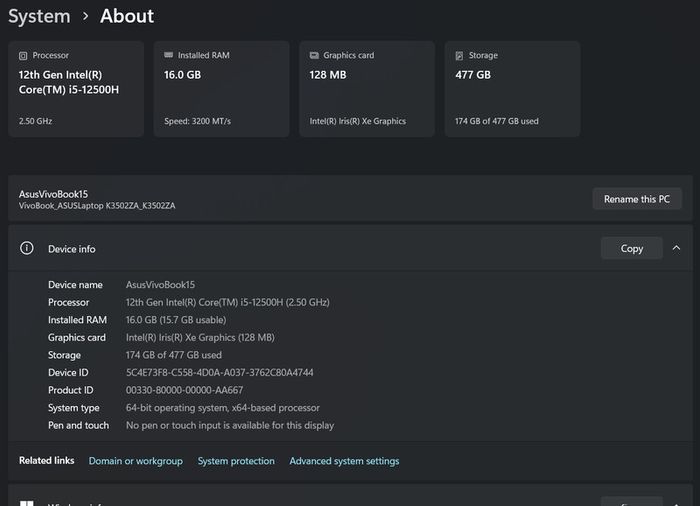Open the Installed RAM card

pyautogui.click(x=221, y=89)
